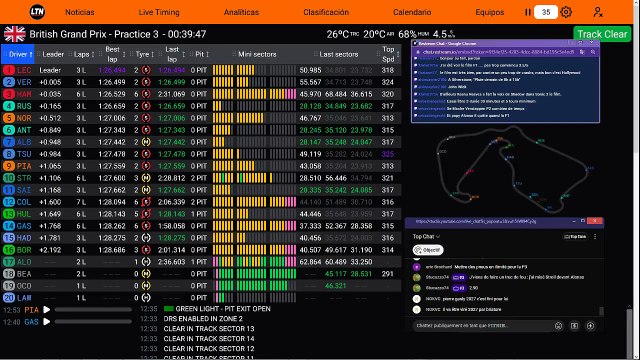Open the Analíticas tab

point(241,12)
